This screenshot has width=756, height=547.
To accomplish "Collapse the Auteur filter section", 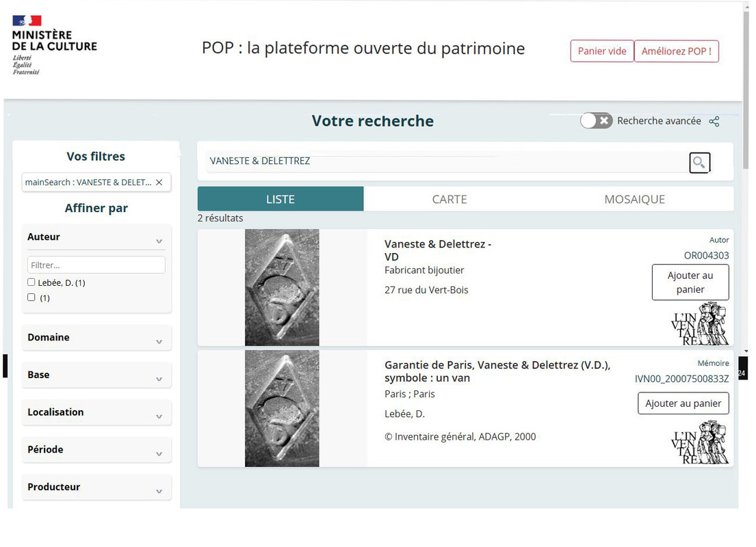I will pos(96,237).
